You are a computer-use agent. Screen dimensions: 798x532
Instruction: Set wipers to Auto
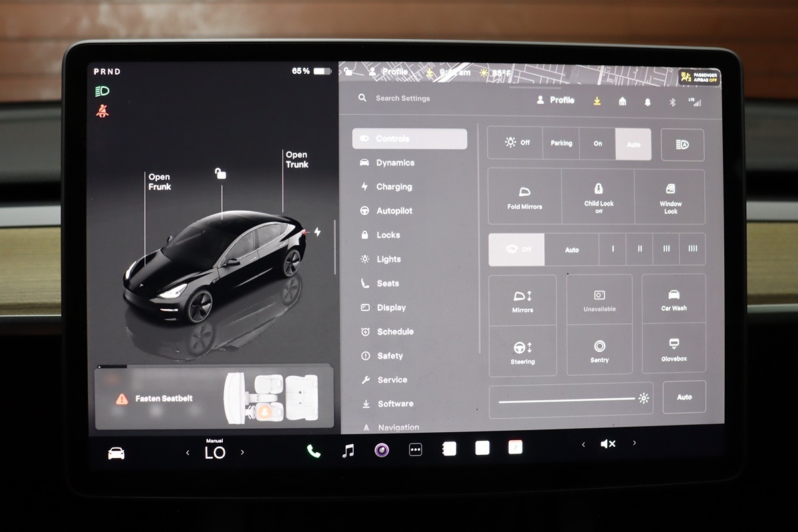click(x=572, y=249)
